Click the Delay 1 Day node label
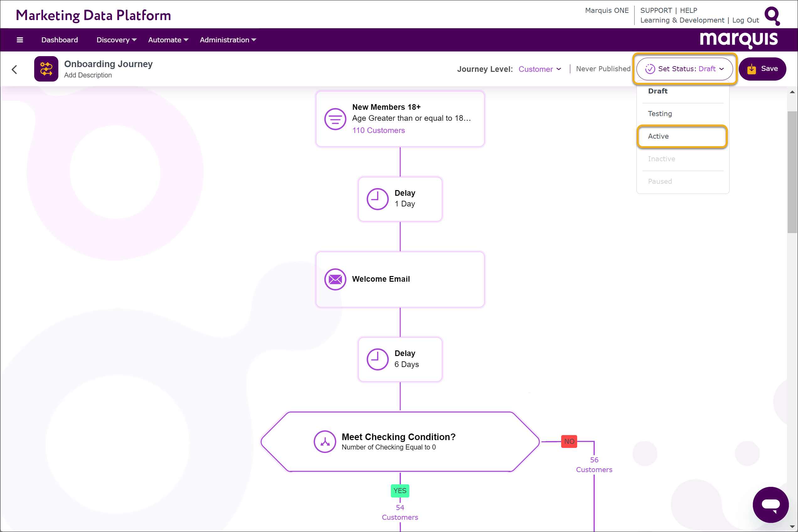 coord(405,199)
